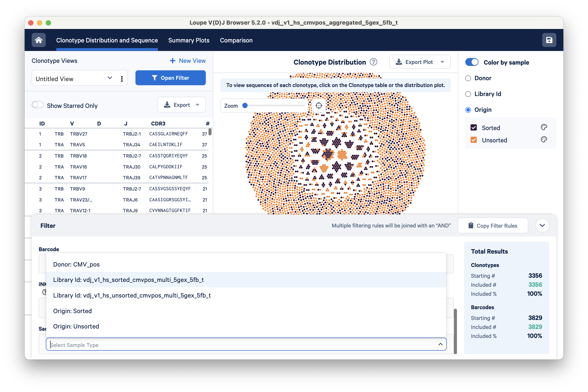Open the palette icon for Unsorted color
Screen dimensions: 588x392
pyautogui.click(x=544, y=140)
